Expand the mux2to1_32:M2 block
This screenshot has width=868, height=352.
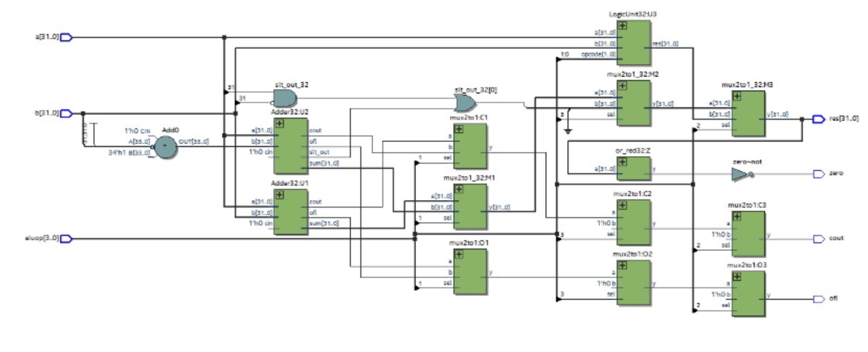click(623, 86)
